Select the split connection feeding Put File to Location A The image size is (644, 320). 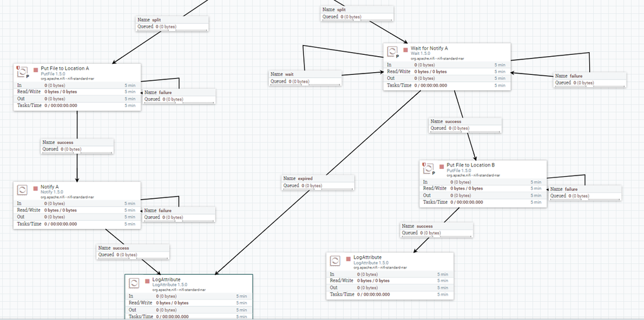click(x=172, y=23)
